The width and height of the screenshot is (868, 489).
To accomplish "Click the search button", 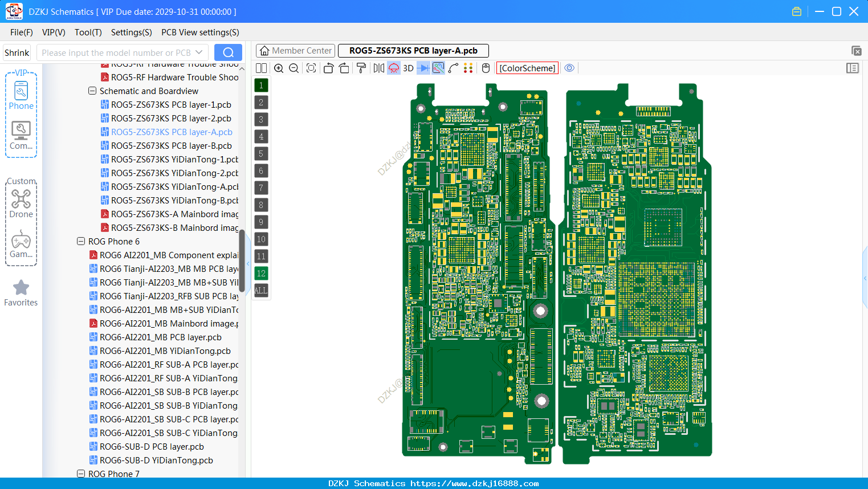I will pos(228,52).
